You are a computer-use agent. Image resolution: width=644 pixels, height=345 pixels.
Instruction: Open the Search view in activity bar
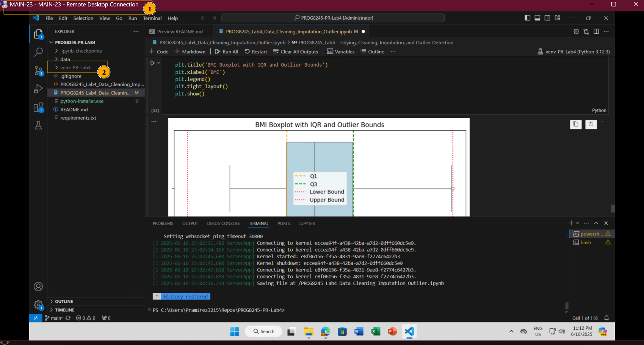(x=38, y=52)
